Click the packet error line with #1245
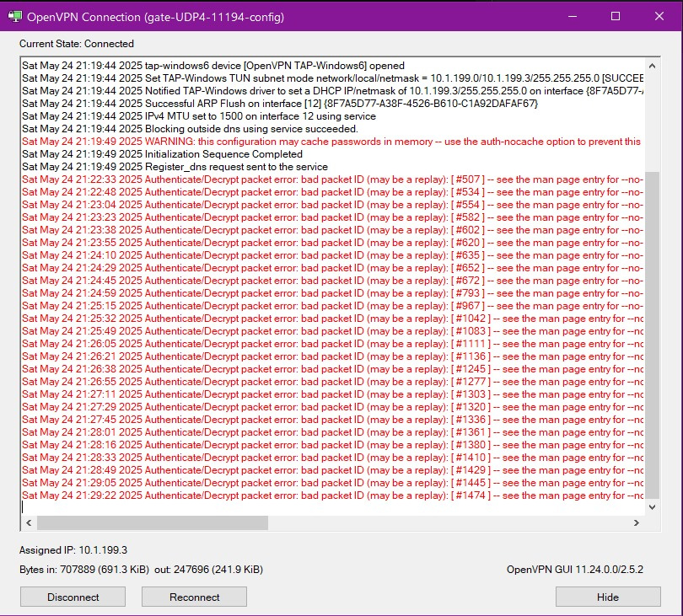This screenshot has width=683, height=616. [332, 369]
